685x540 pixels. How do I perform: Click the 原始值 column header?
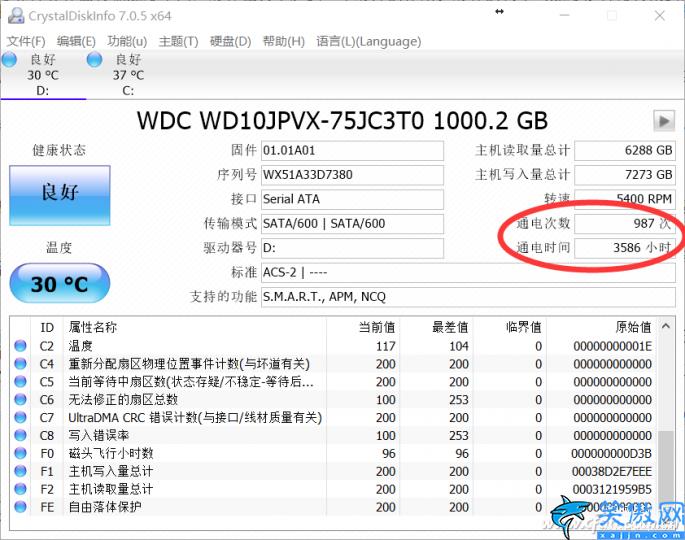tap(602, 328)
